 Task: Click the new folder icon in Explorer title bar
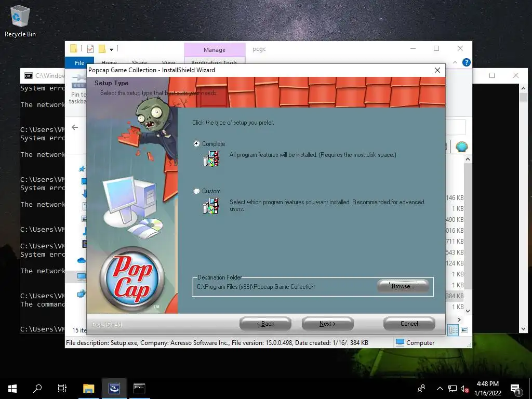point(102,49)
